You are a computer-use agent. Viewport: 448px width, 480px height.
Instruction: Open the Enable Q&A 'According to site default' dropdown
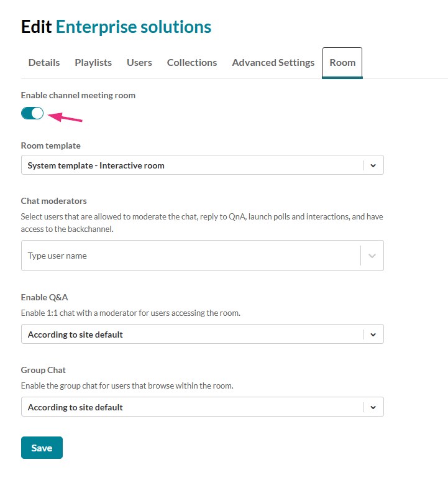tap(193, 335)
